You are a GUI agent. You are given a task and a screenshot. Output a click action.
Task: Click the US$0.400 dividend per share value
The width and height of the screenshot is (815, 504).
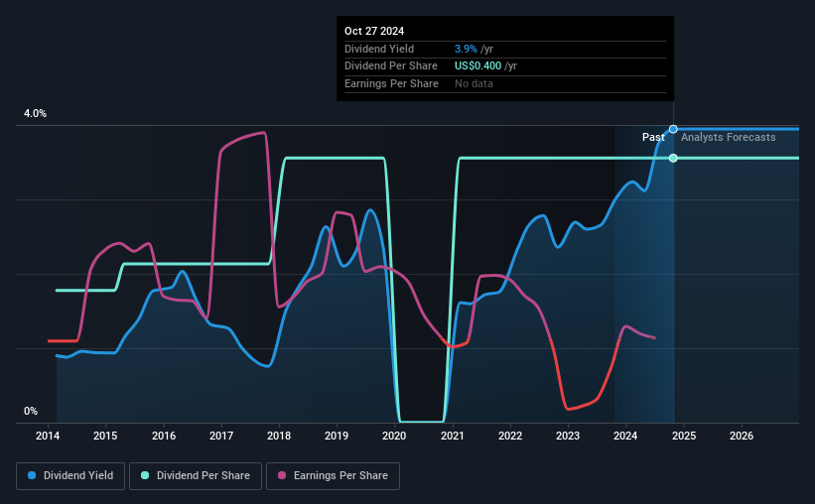(x=477, y=66)
